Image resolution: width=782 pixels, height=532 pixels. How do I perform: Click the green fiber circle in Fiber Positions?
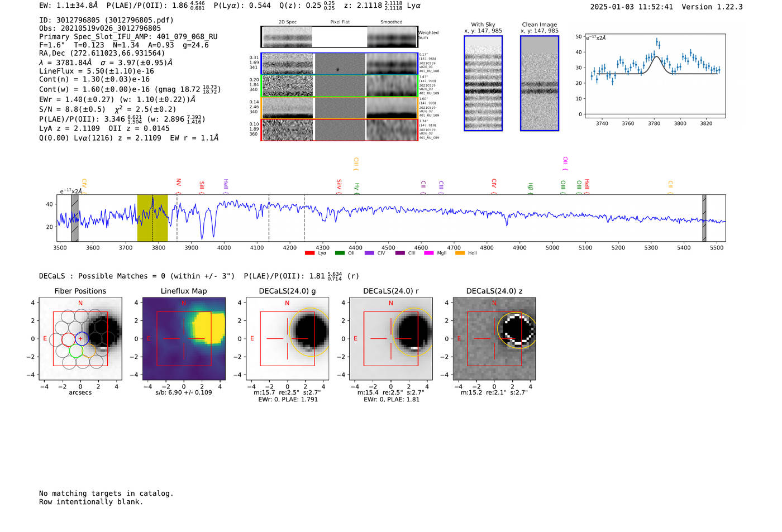[x=76, y=351]
